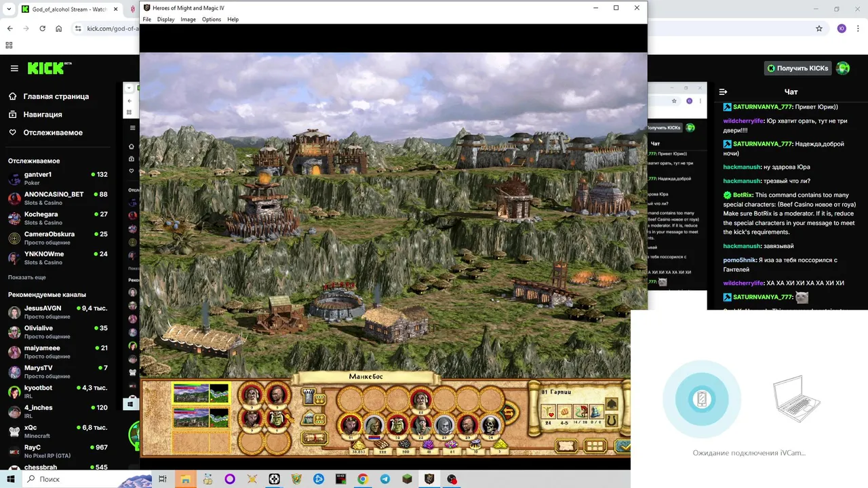This screenshot has width=868, height=488.
Task: Select the grey ghostly face army portrait
Action: (443, 426)
